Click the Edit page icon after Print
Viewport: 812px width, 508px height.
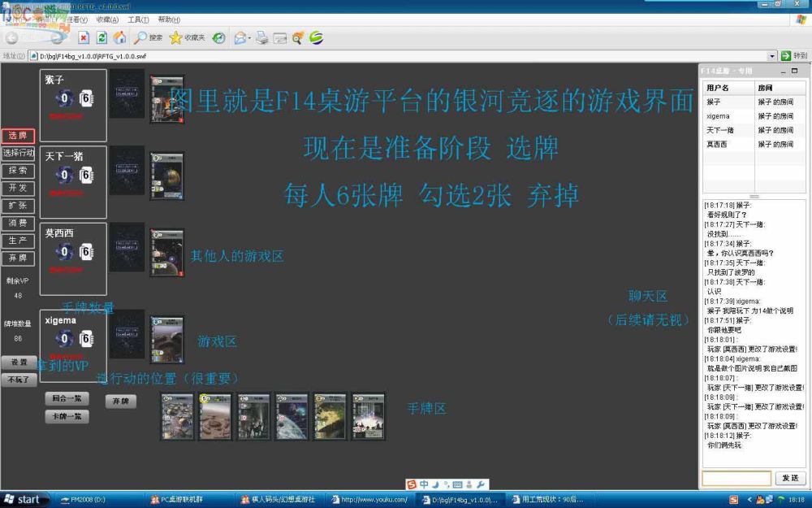280,38
